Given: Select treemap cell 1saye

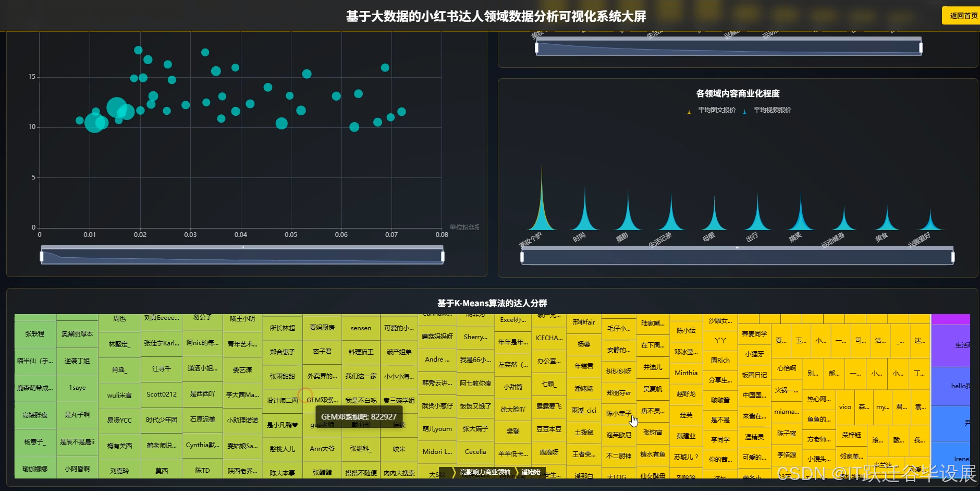Looking at the screenshot, I should coord(77,388).
